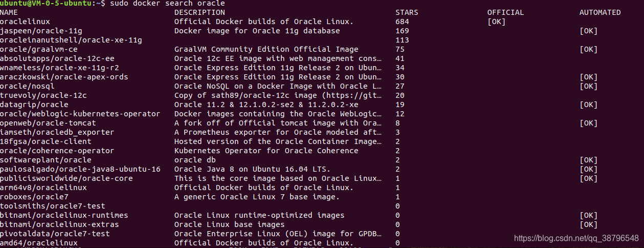Click the star count 41
The width and height of the screenshot is (644, 248).
(x=400, y=58)
